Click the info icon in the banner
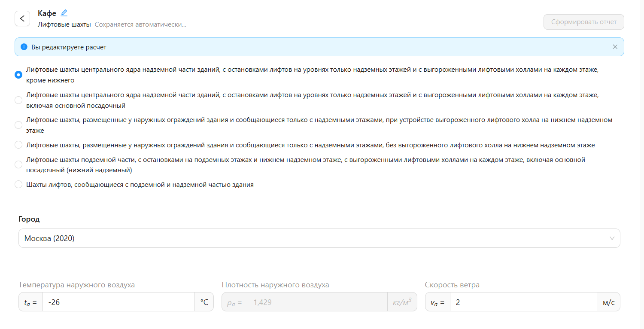 pos(24,47)
